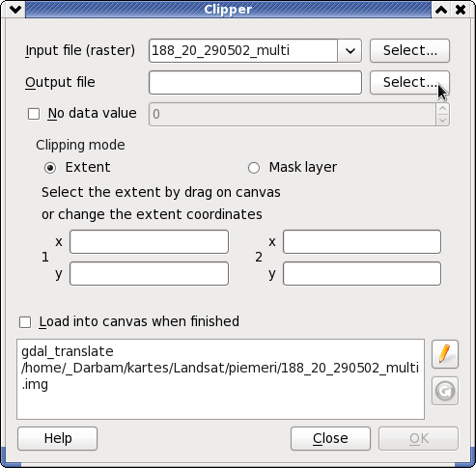The height and width of the screenshot is (468, 476).
Task: Click the pencil edit command icon
Action: point(445,354)
